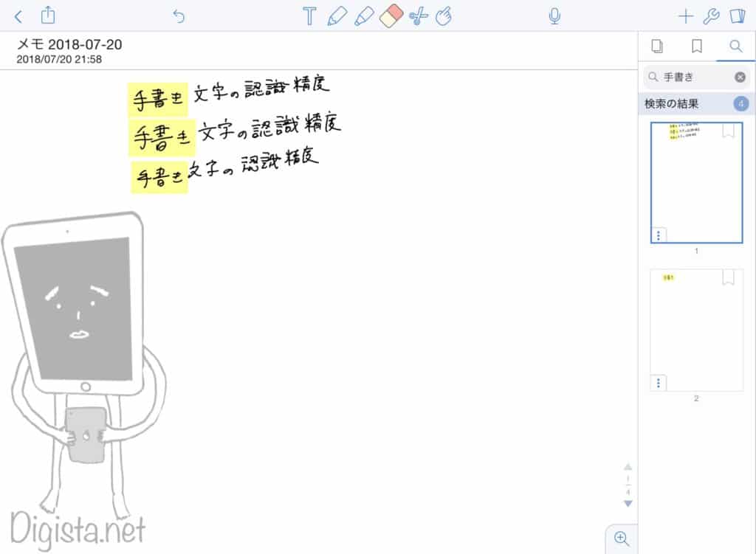Toggle the page sidebar view
756x554 pixels.
737,16
